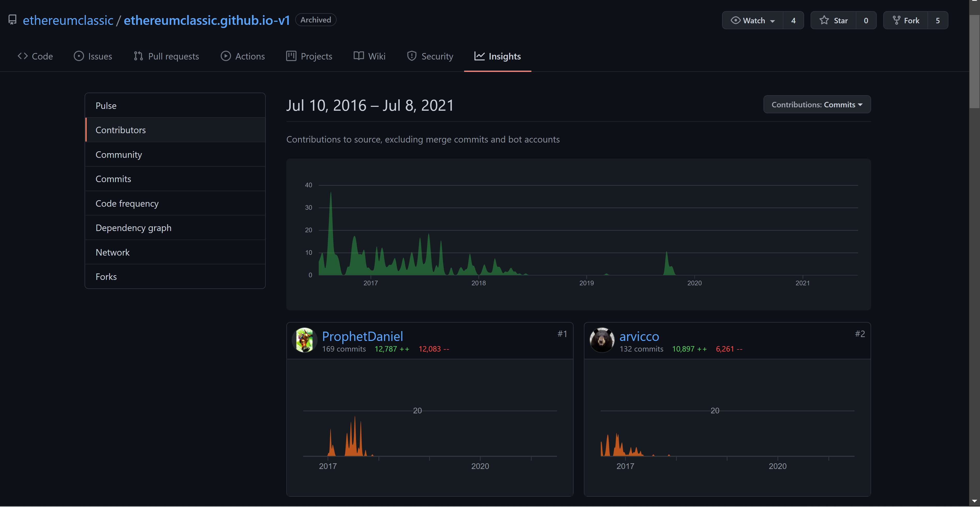Screen dimensions: 980x507
Task: Click the Security shield icon
Action: click(412, 56)
